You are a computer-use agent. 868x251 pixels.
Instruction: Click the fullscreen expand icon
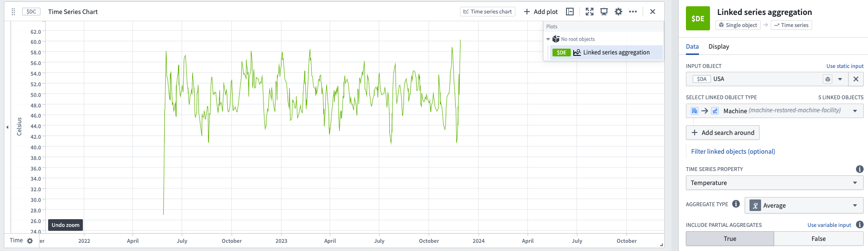[x=590, y=12]
